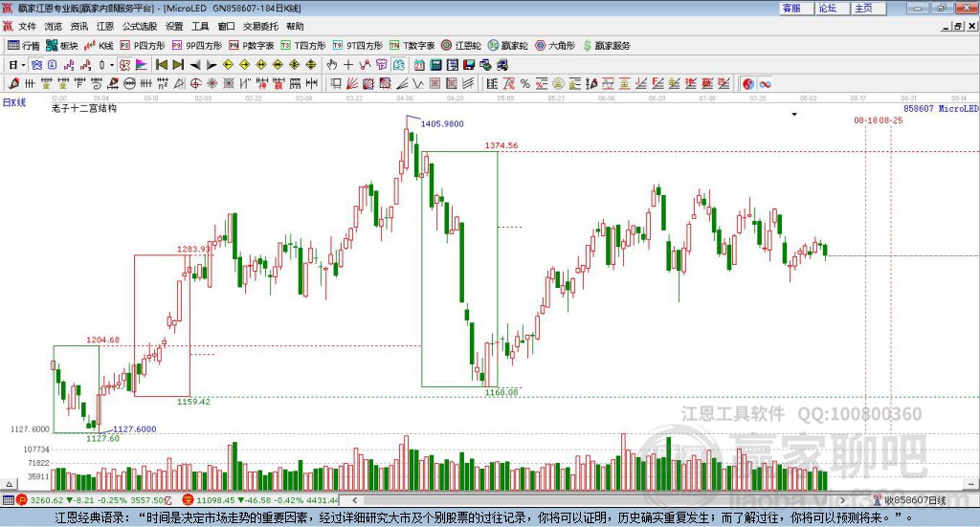980x527 pixels.
Task: Select the percent % retracement tool
Action: click(x=525, y=83)
